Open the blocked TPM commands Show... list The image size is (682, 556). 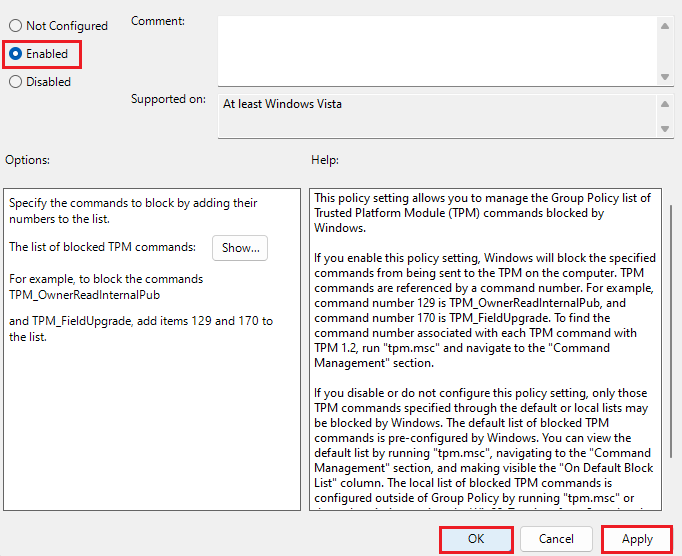[x=240, y=248]
